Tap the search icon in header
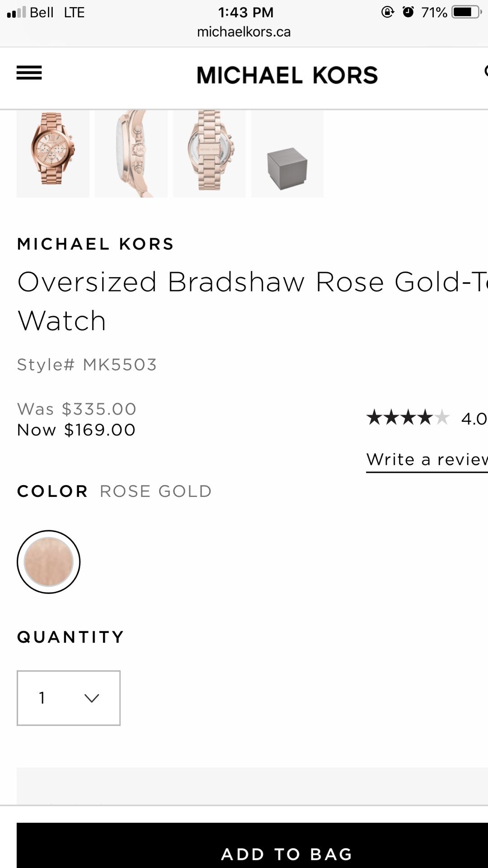The width and height of the screenshot is (488, 868). [x=485, y=71]
